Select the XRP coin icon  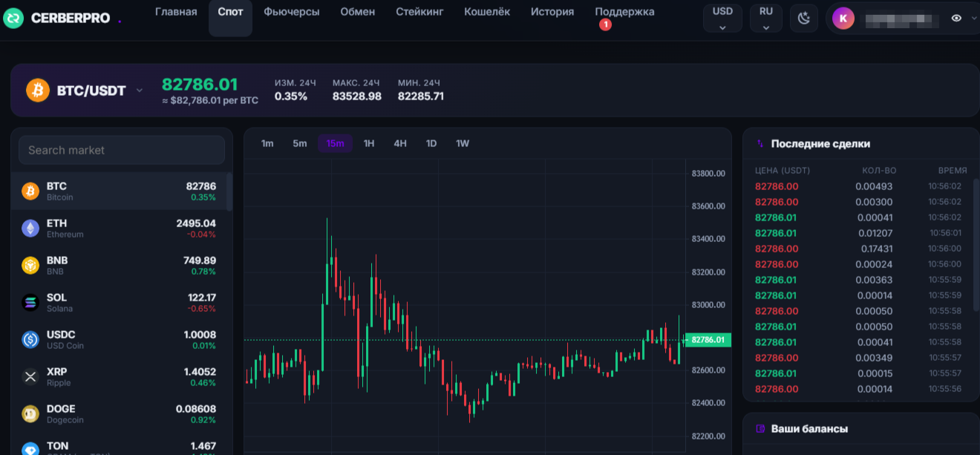click(30, 377)
